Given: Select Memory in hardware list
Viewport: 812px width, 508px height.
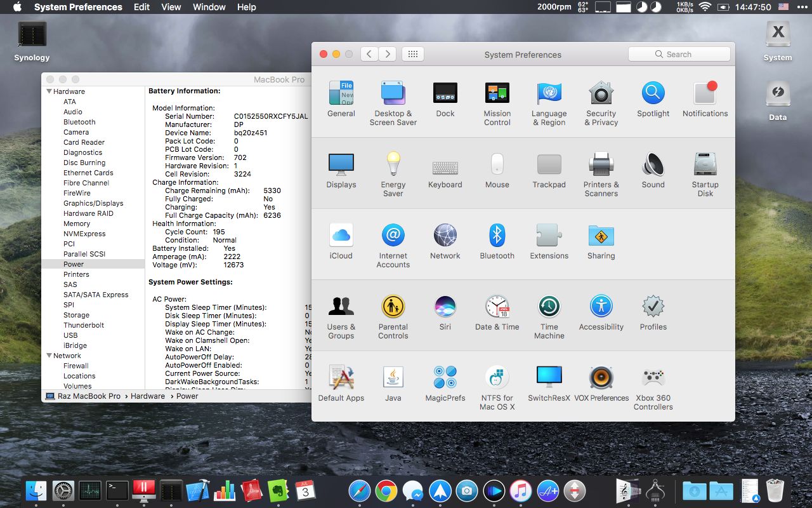Looking at the screenshot, I should point(77,224).
